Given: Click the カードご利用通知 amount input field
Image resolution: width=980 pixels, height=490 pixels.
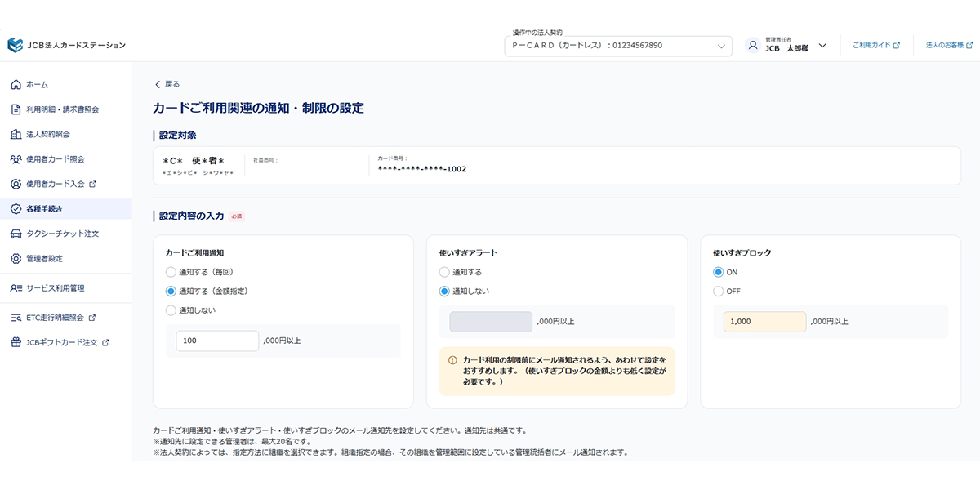Looking at the screenshot, I should [217, 341].
